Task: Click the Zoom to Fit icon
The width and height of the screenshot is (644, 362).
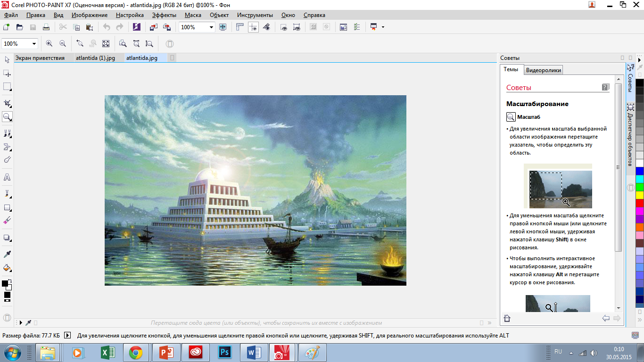Action: [106, 44]
